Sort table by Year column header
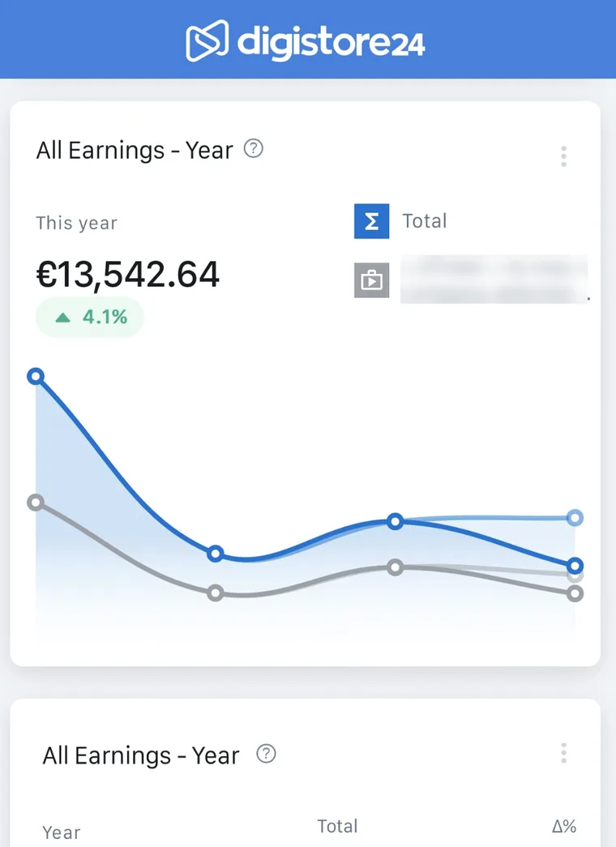This screenshot has height=847, width=616. (x=62, y=832)
